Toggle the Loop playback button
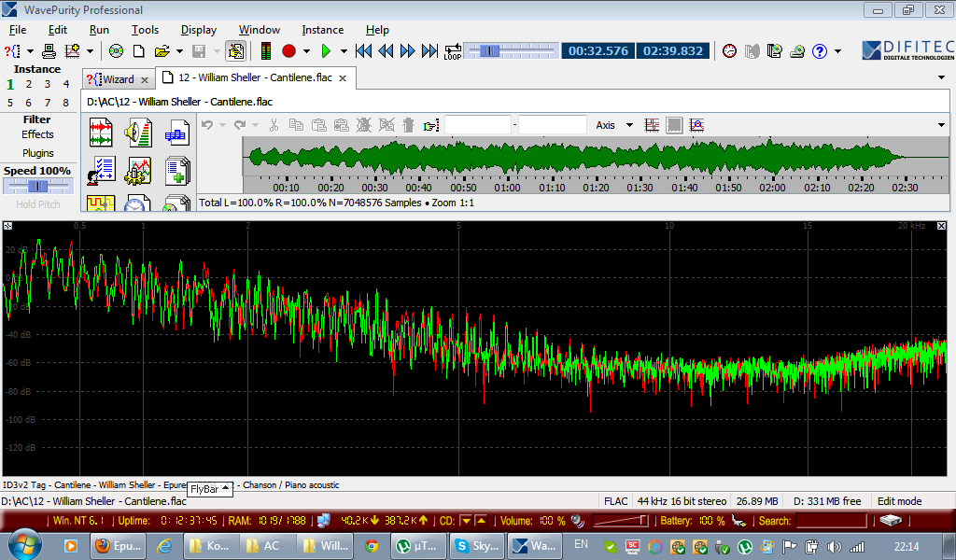The width and height of the screenshot is (956, 560). [x=453, y=50]
